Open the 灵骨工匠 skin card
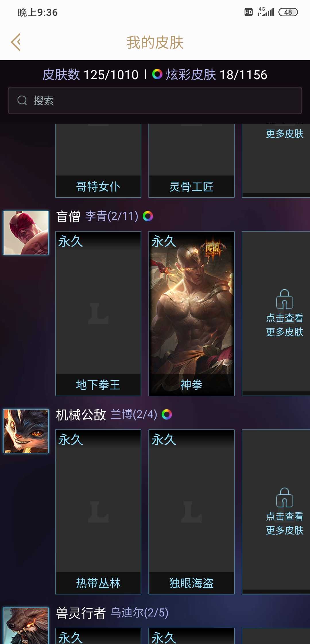This screenshot has width=310, height=644. pos(191,161)
